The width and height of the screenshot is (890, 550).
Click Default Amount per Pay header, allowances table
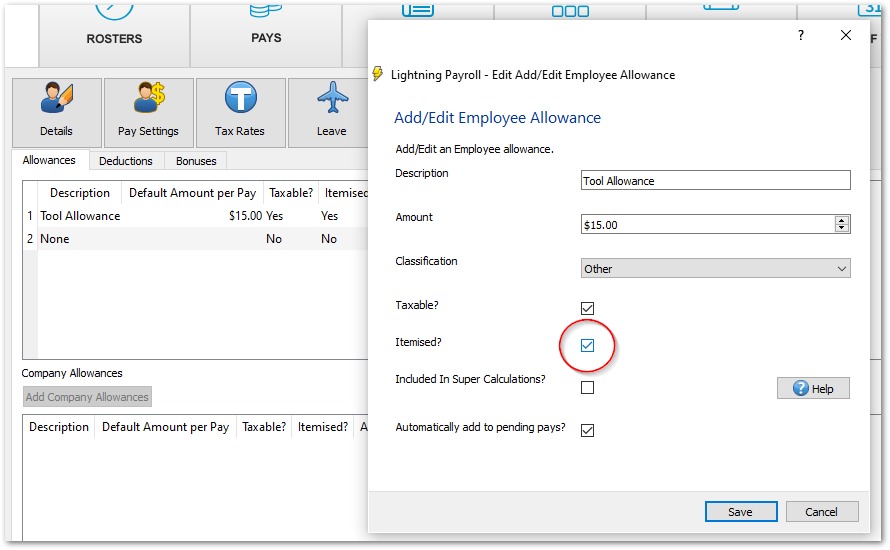192,193
